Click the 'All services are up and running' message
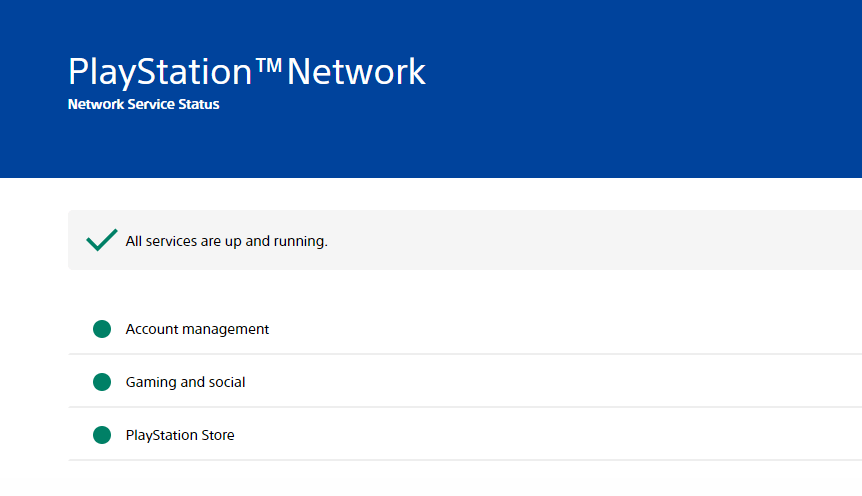Image resolution: width=862 pixels, height=496 pixels. pyautogui.click(x=226, y=241)
